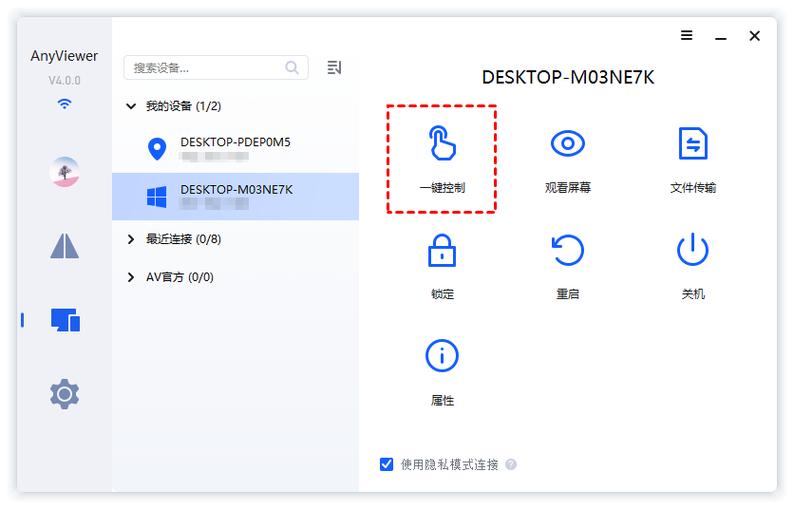Select device DESKTOP-M03NE7K in list

tap(235, 197)
